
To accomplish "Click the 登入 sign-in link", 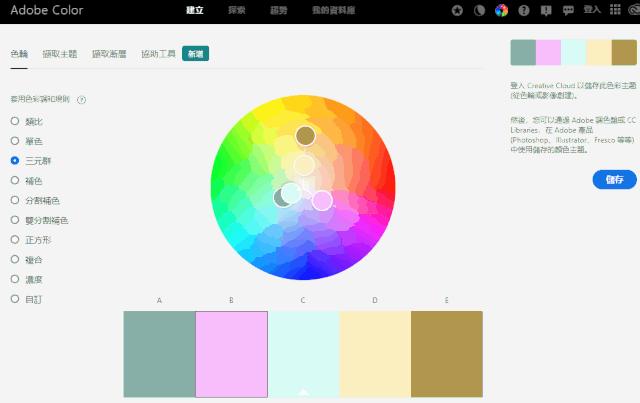I will pos(591,11).
